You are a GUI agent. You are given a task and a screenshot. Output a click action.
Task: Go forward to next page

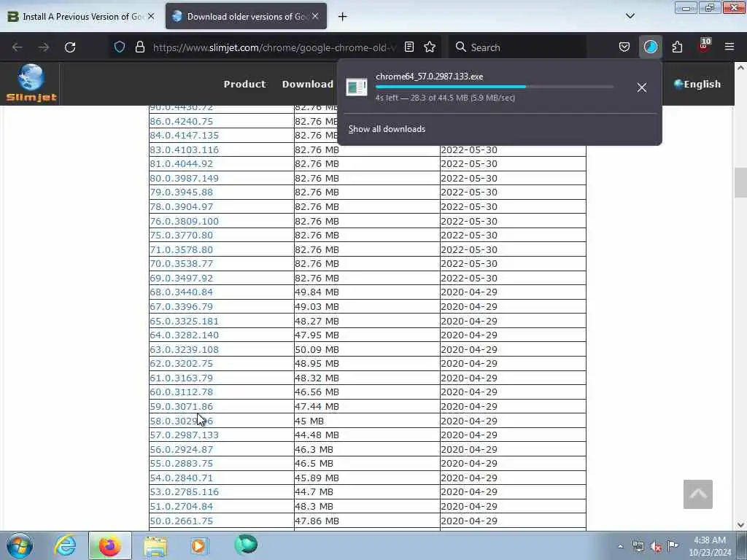(44, 47)
